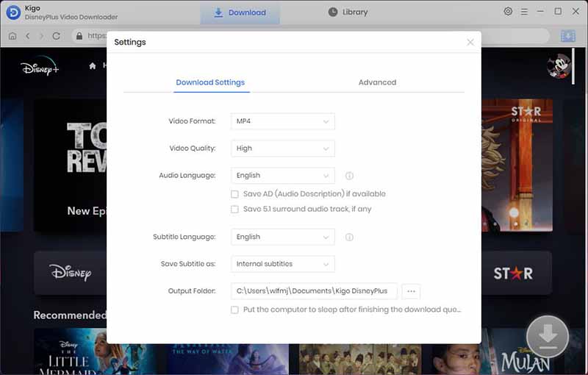Open the Kigo settings gear icon
The width and height of the screenshot is (588, 375).
tap(508, 11)
